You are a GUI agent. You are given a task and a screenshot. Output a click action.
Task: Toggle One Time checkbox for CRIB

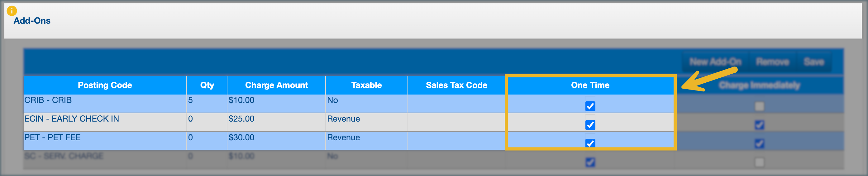[590, 106]
